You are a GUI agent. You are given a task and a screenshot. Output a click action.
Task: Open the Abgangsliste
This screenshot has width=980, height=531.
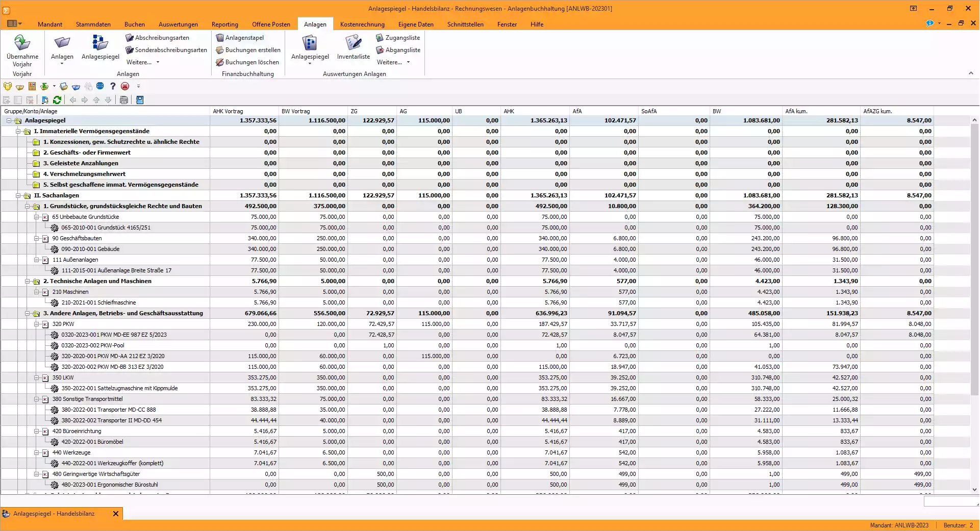398,50
